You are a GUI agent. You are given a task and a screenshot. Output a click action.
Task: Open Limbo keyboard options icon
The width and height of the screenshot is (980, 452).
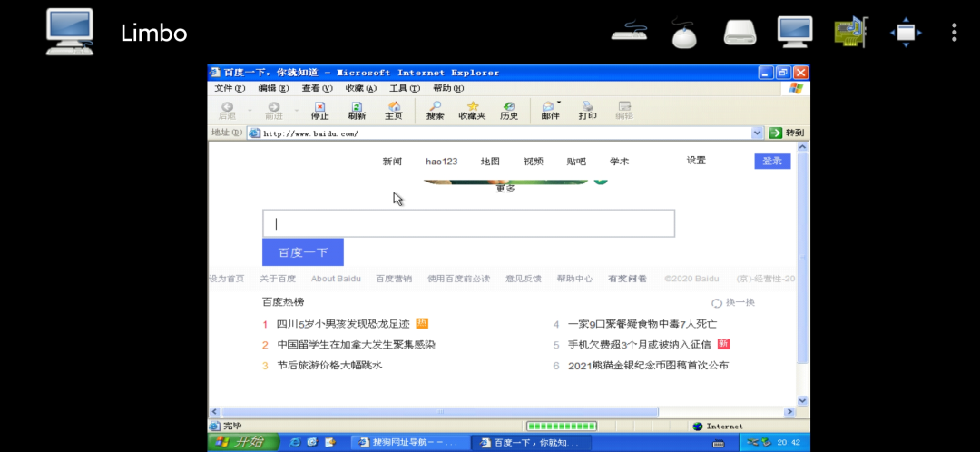click(x=630, y=31)
